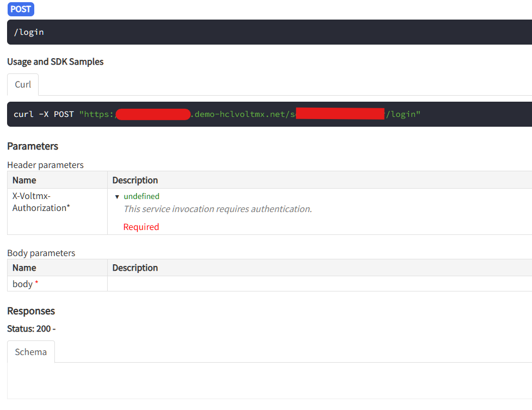Click the empty Schema content panel

[269, 381]
